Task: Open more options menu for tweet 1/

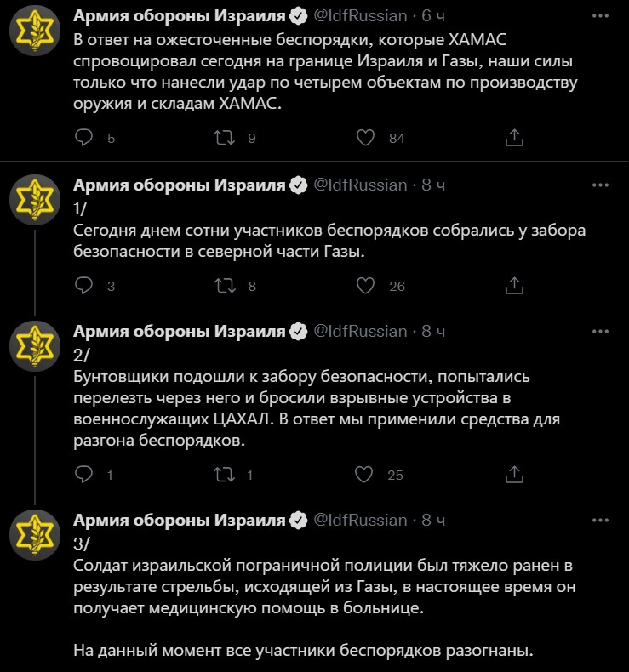Action: pyautogui.click(x=600, y=185)
